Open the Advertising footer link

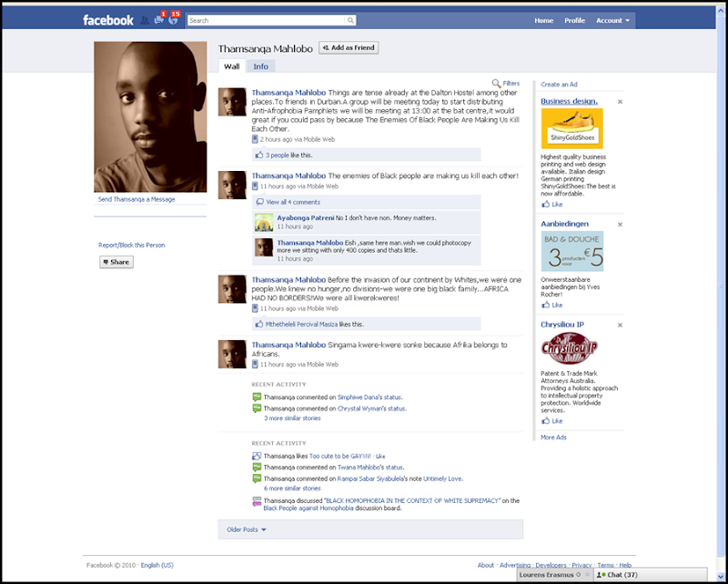point(515,565)
